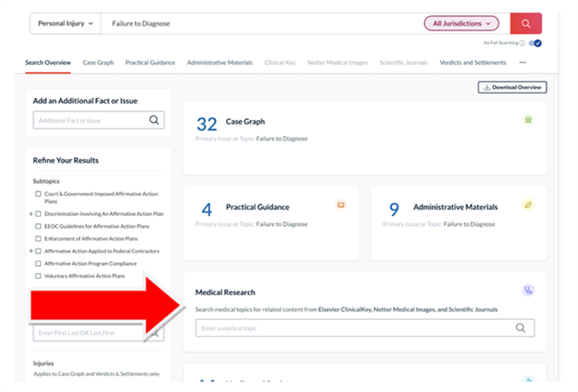
Task: Open the Administrative Materials tab
Action: pyautogui.click(x=220, y=62)
